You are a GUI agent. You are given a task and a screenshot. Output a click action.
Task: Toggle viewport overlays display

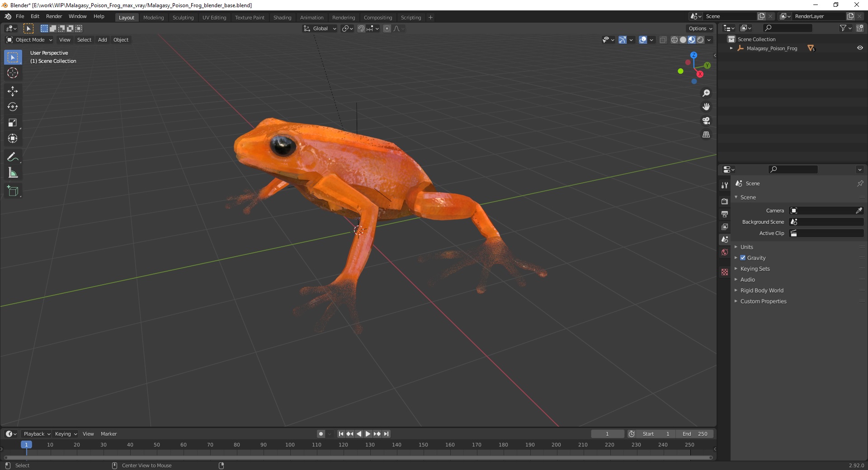643,40
